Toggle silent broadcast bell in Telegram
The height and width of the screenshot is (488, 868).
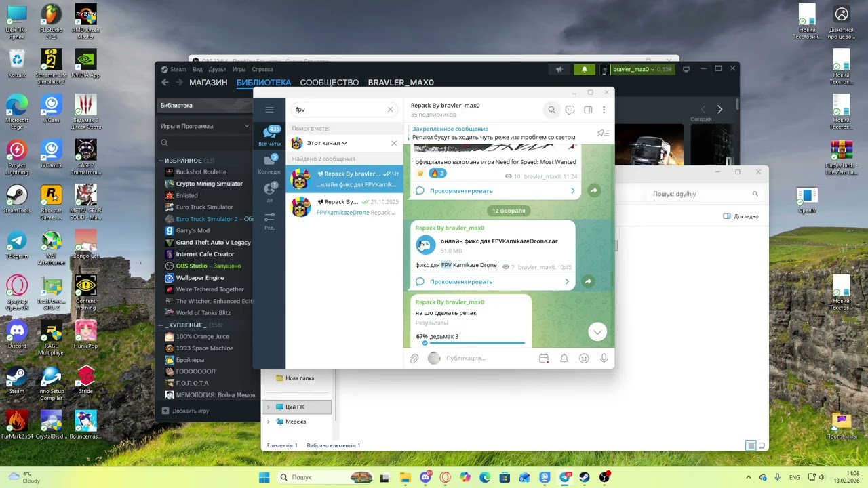coord(564,359)
